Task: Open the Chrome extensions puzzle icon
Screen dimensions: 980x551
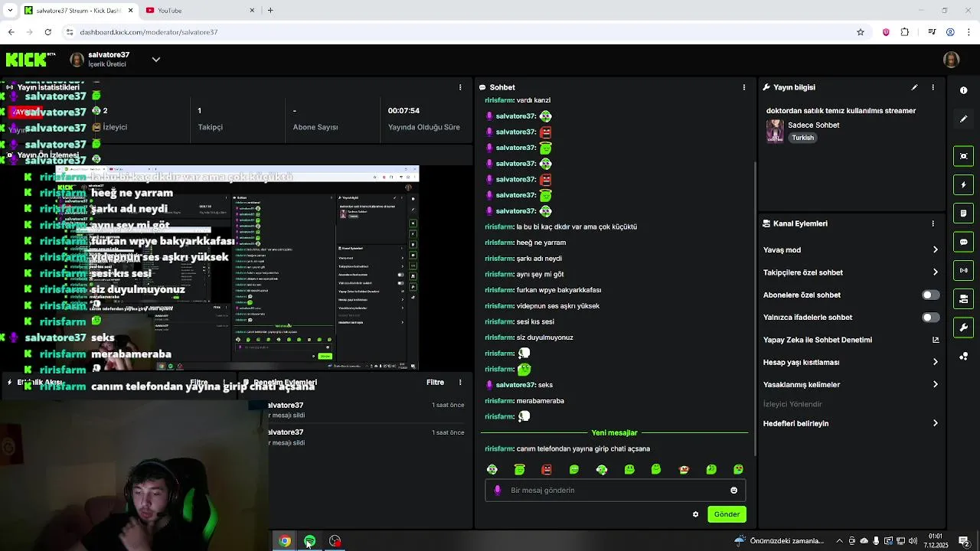Action: [905, 32]
